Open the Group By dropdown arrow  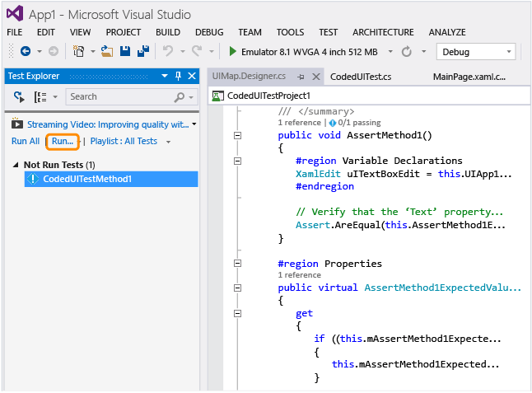[55, 97]
